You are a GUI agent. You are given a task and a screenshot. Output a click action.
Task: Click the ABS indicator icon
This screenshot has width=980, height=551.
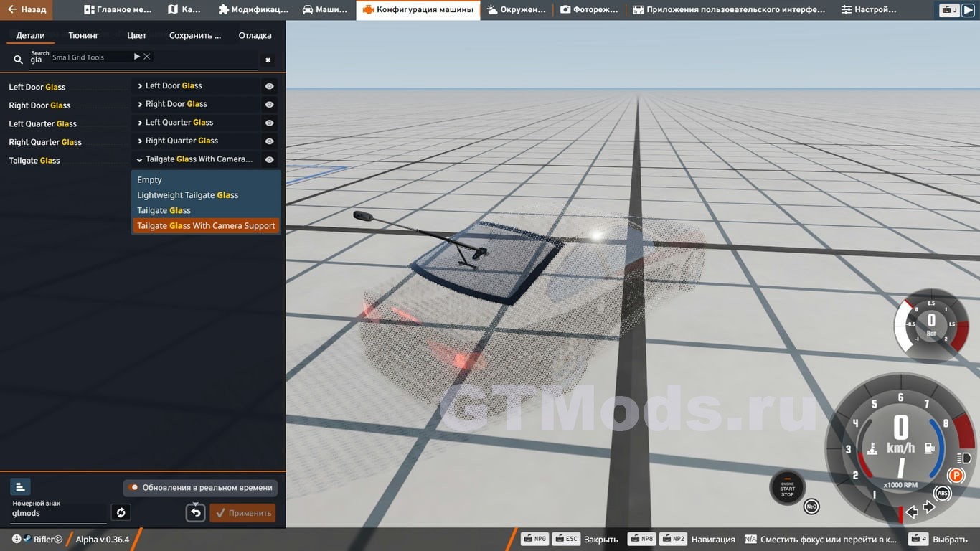943,493
